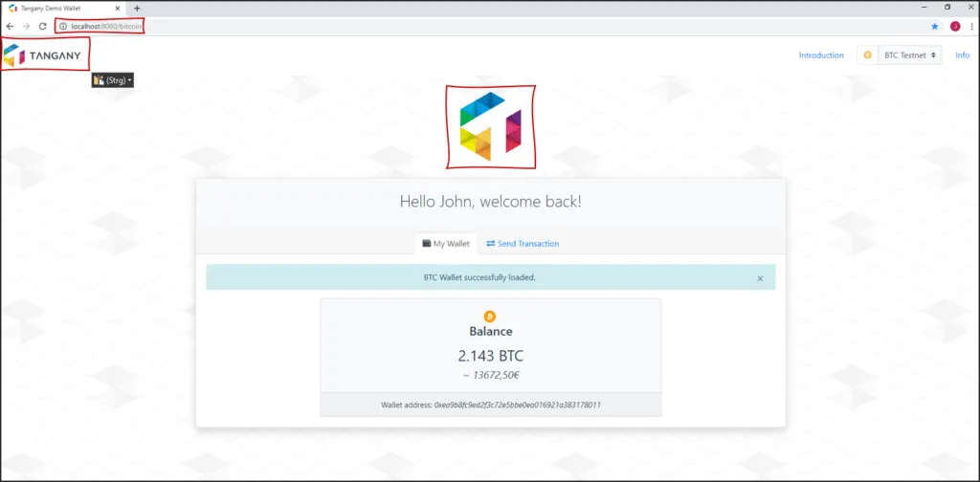Screen dimensions: 980x482
Task: Open the user profile avatar in Chrome
Action: 955,26
